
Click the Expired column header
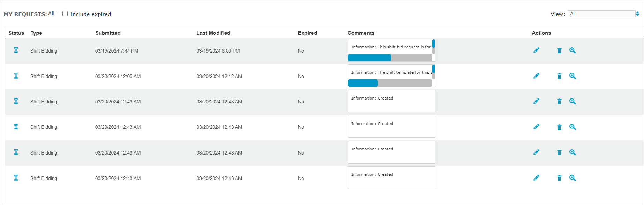click(x=307, y=33)
